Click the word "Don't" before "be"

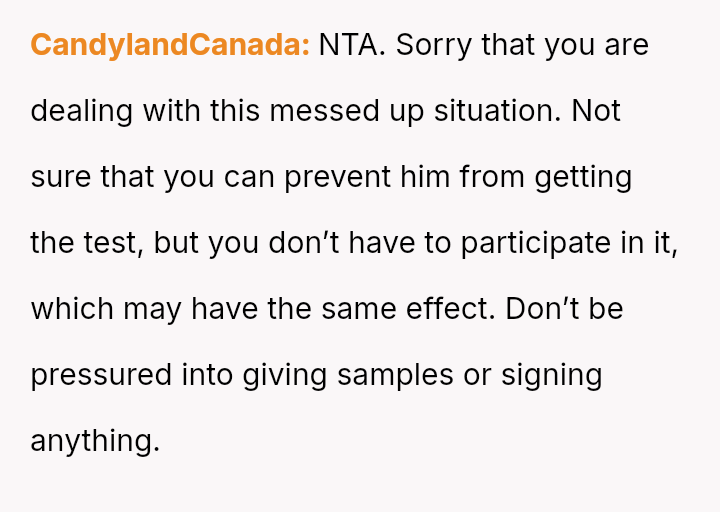point(540,309)
